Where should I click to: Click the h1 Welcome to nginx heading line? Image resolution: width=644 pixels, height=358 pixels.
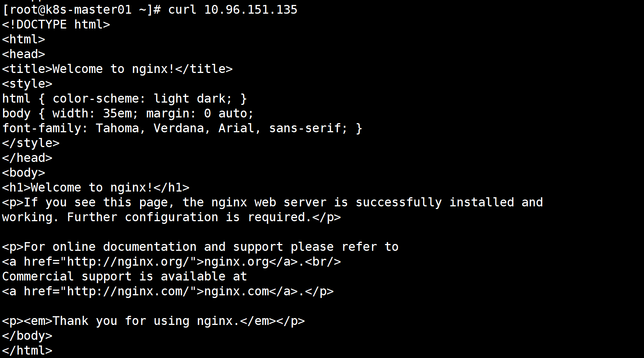(96, 188)
